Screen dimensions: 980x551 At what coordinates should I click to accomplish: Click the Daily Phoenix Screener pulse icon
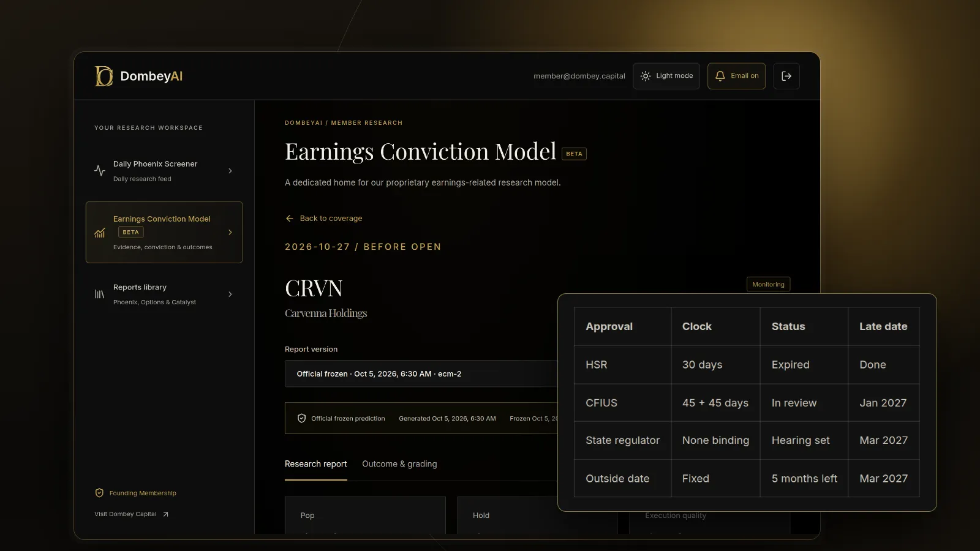(x=100, y=171)
